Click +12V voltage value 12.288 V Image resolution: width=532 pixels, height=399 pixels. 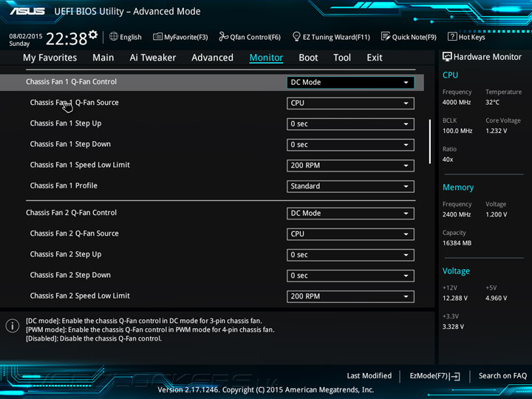coord(455,298)
